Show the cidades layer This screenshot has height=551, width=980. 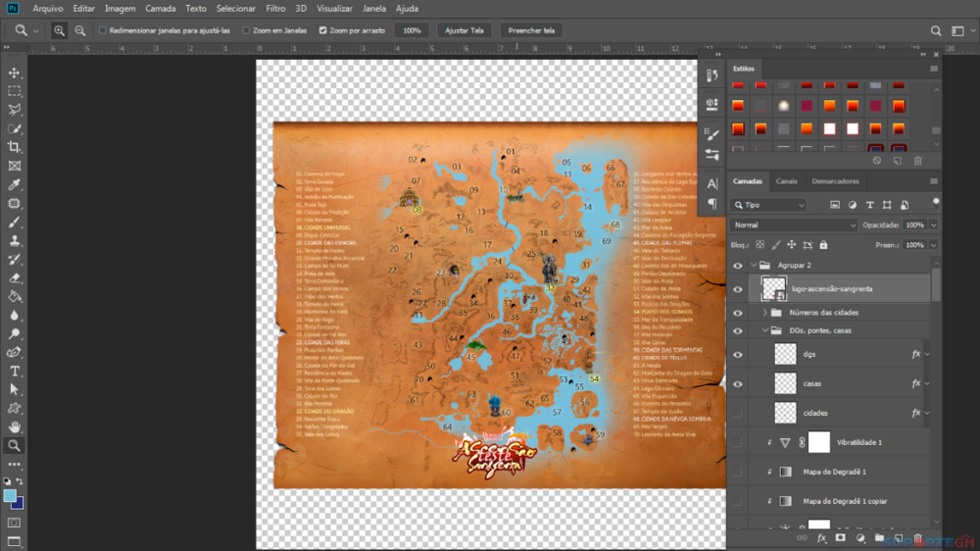click(738, 413)
